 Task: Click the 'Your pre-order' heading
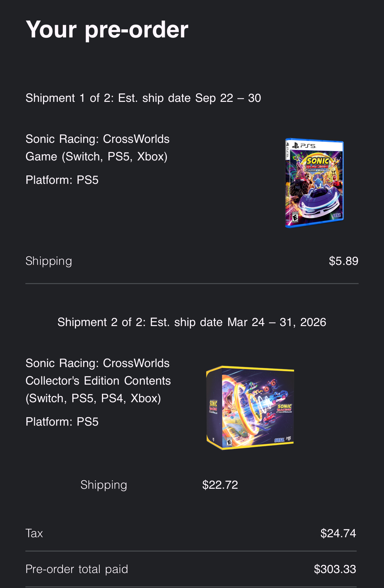point(107,30)
